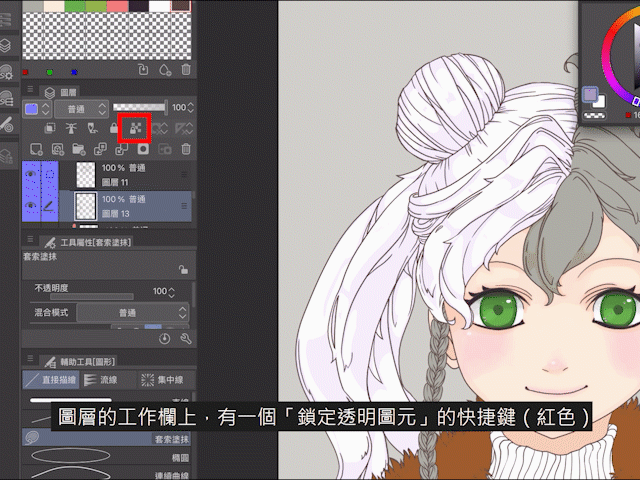This screenshot has width=640, height=480.
Task: Replace color in the color set
Action: [x=143, y=70]
